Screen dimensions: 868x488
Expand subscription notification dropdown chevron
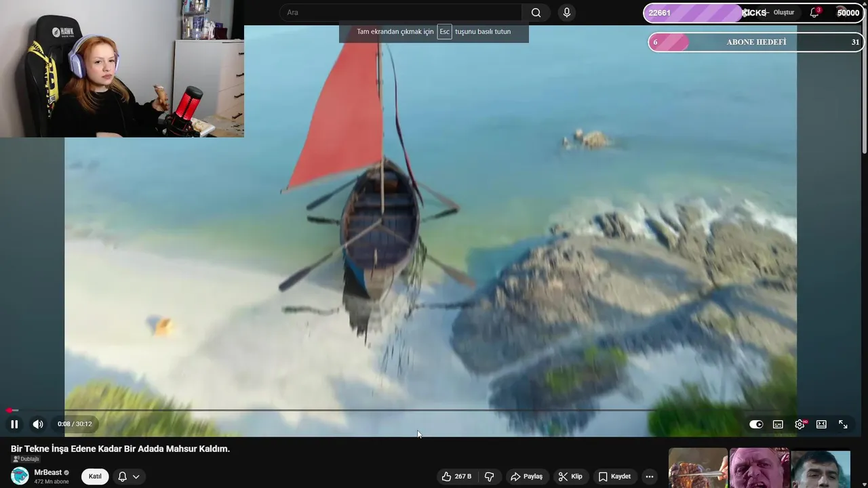(136, 476)
